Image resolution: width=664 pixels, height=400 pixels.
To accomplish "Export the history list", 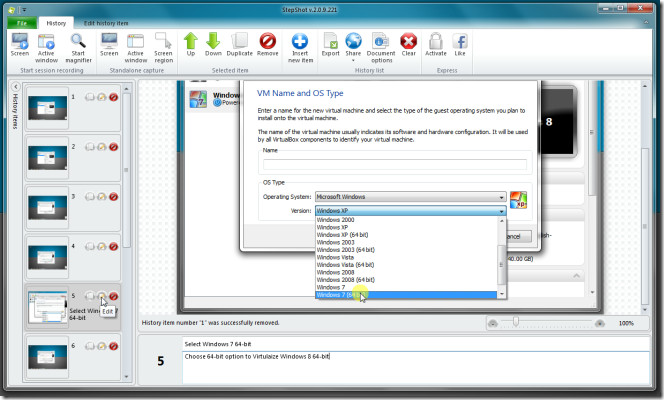I will [330, 45].
